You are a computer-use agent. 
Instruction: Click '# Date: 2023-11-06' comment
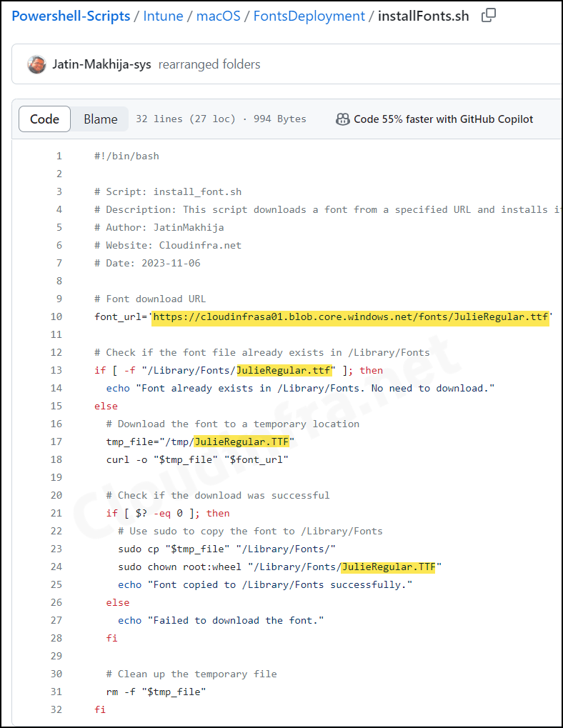[147, 263]
